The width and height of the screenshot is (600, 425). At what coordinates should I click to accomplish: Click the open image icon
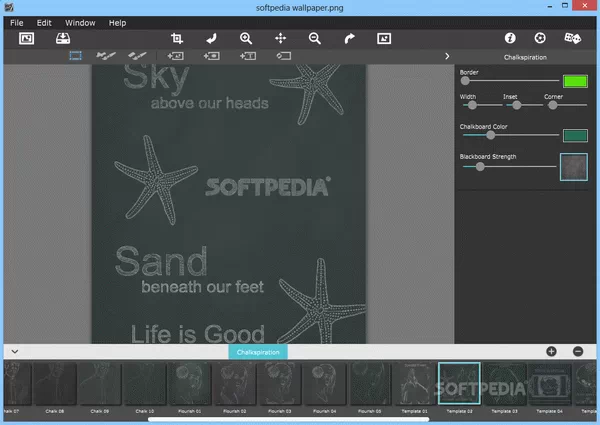tap(26, 38)
